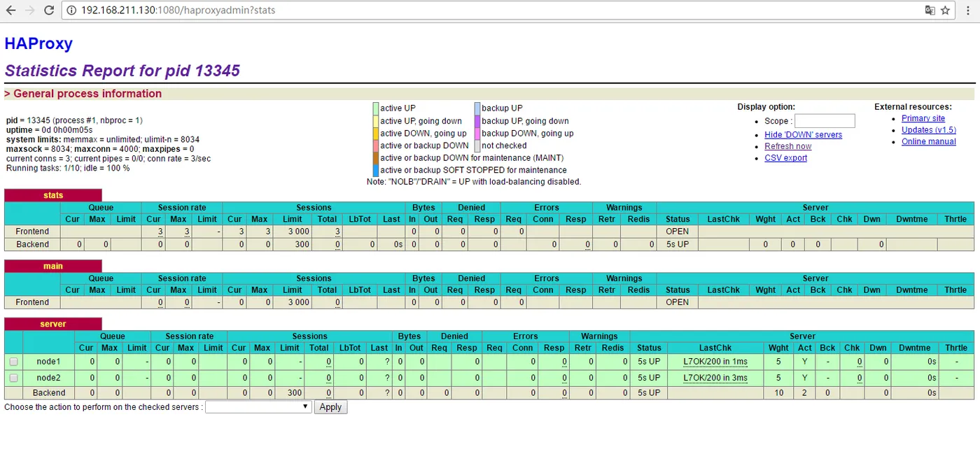Click the backup UP, going down swatch

[x=477, y=121]
